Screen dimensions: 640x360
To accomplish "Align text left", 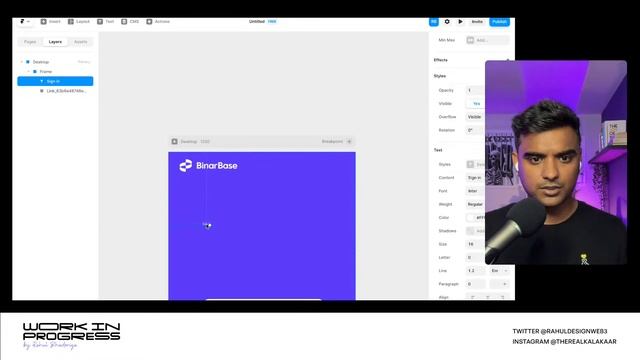I will [473, 297].
